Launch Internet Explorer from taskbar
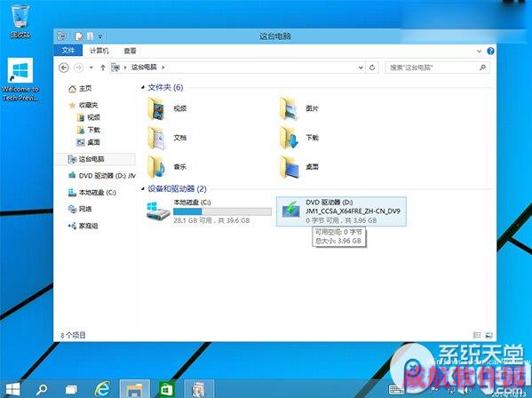 point(102,389)
